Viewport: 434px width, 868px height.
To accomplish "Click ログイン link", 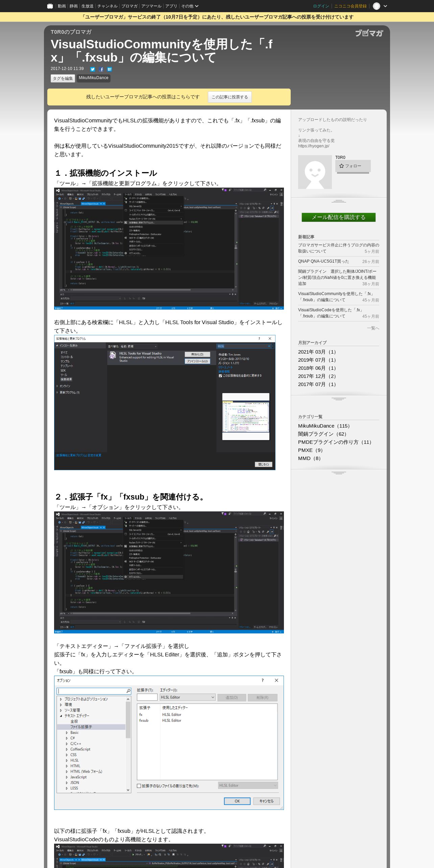I will [321, 6].
